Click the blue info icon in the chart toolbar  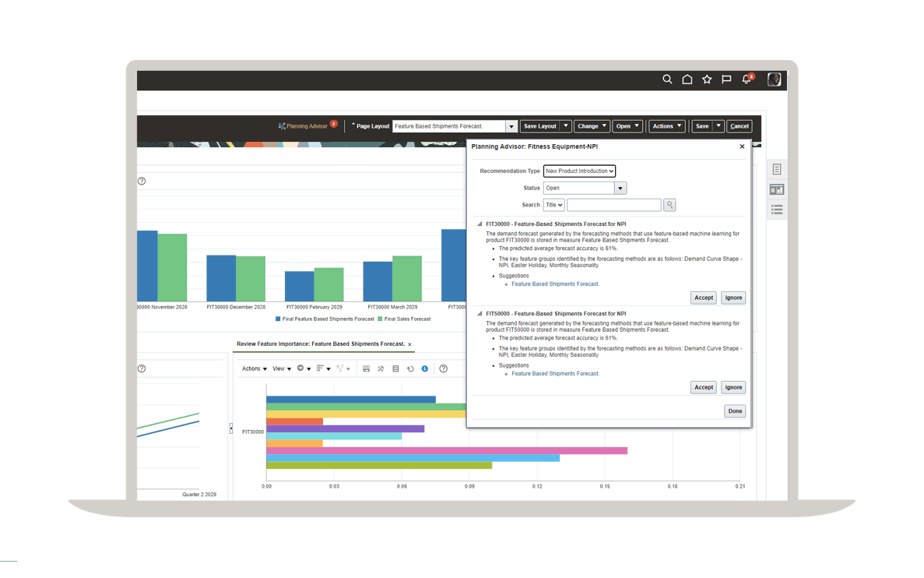click(x=425, y=369)
